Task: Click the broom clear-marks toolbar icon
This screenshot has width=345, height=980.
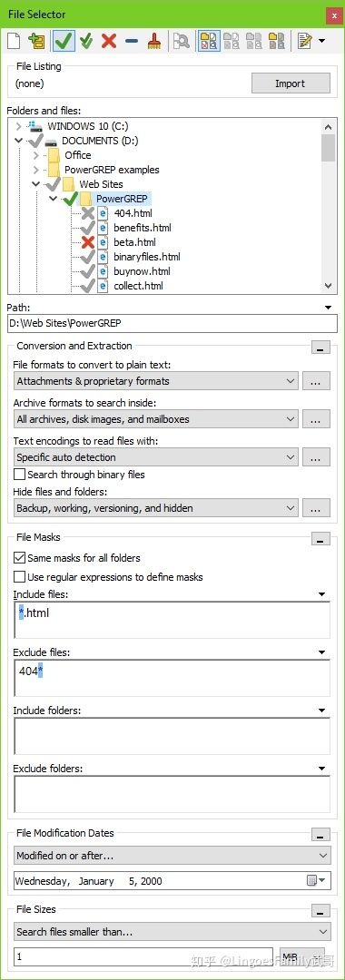Action: coord(153,42)
